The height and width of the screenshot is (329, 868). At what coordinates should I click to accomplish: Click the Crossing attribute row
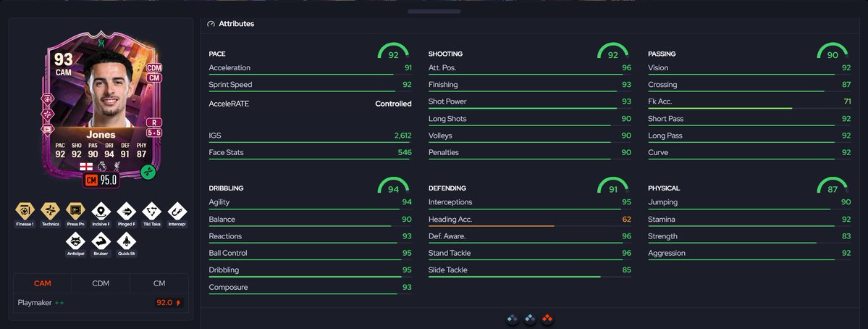coord(749,86)
